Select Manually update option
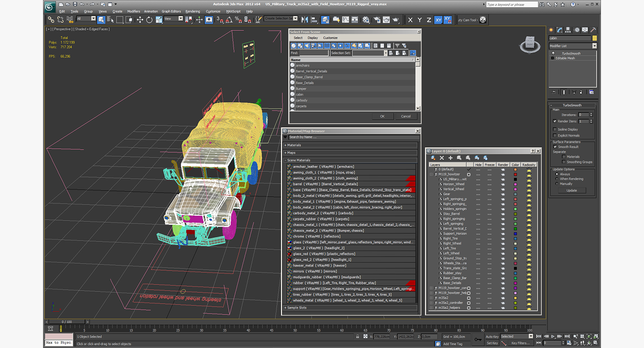644x348 pixels. click(557, 184)
